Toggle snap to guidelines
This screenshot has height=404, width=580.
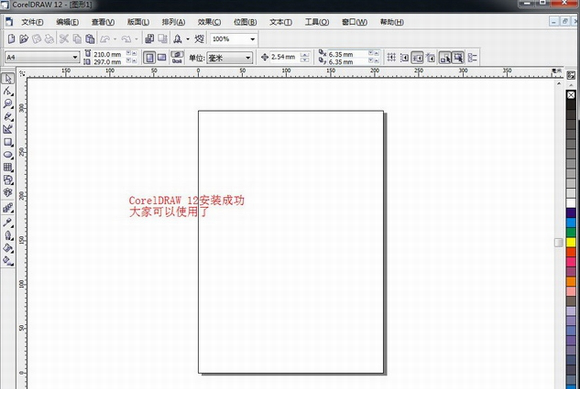(x=404, y=57)
